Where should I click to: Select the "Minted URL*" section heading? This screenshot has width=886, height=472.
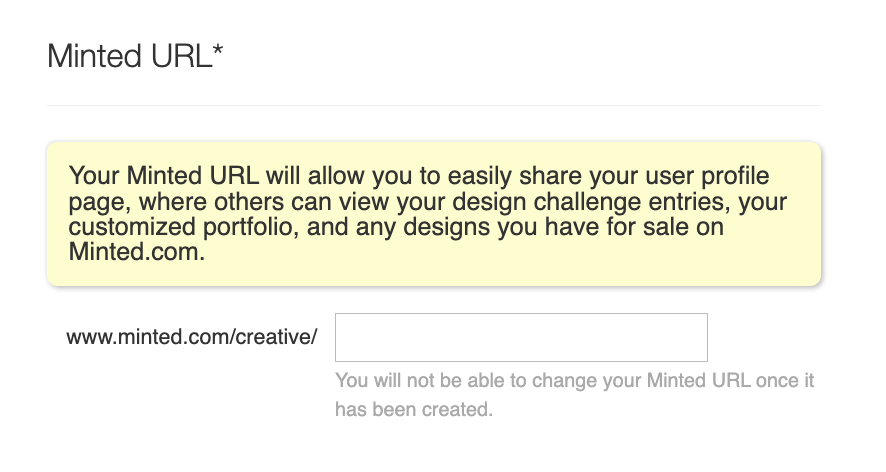click(x=135, y=57)
